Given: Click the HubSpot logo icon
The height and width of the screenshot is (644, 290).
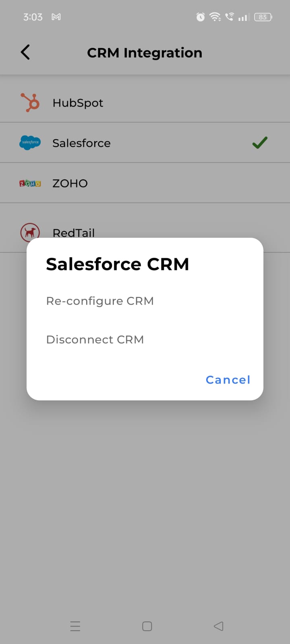Looking at the screenshot, I should pyautogui.click(x=30, y=103).
